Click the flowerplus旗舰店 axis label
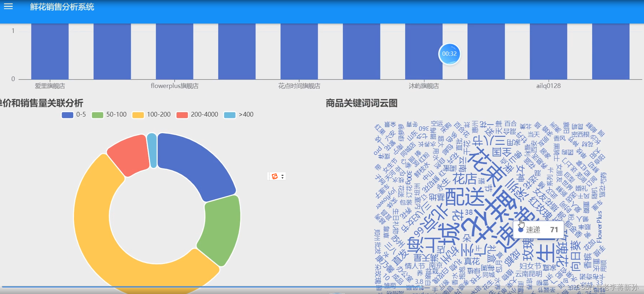 [175, 86]
